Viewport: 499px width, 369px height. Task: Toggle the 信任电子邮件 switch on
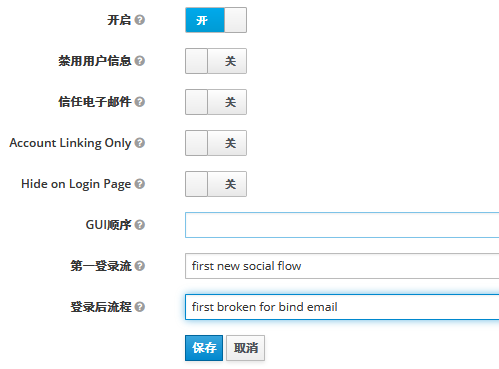(x=216, y=102)
